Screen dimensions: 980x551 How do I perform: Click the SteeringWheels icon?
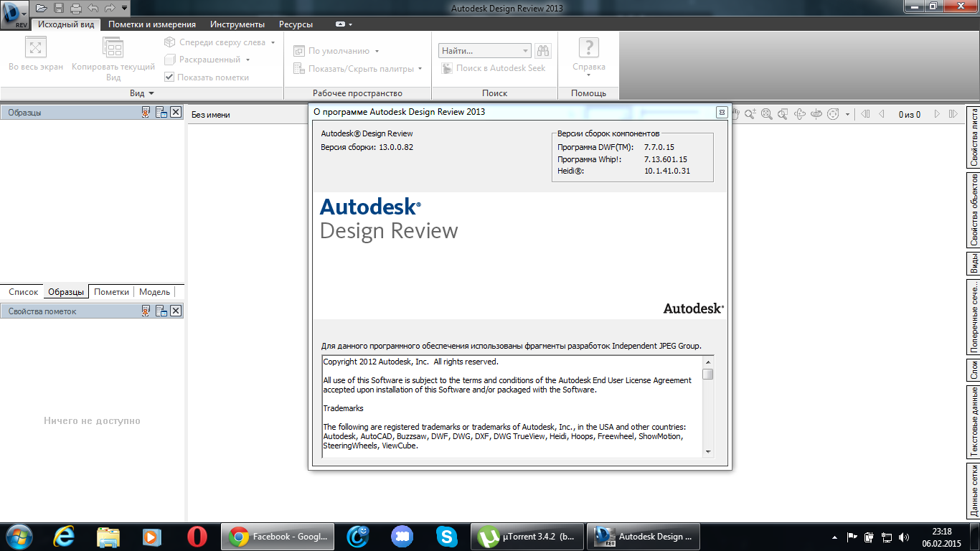[833, 113]
